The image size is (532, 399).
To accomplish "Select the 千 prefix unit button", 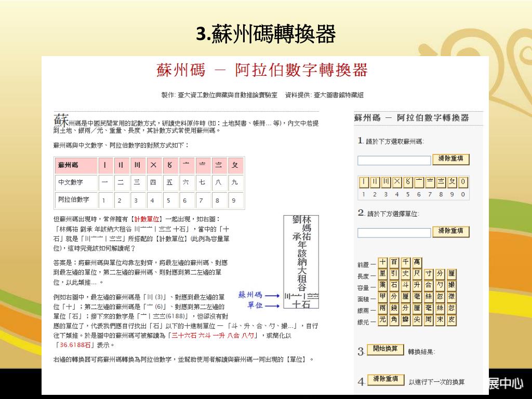I will tap(405, 262).
